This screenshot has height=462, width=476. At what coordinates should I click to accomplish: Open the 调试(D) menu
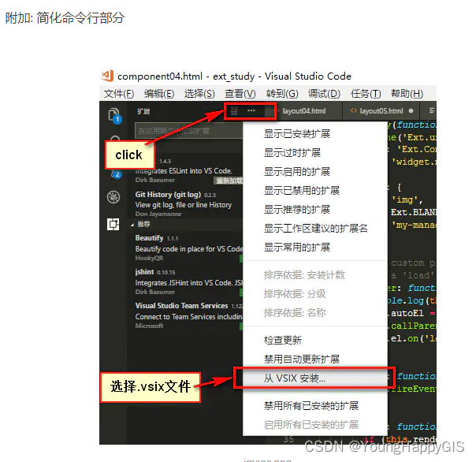[324, 94]
